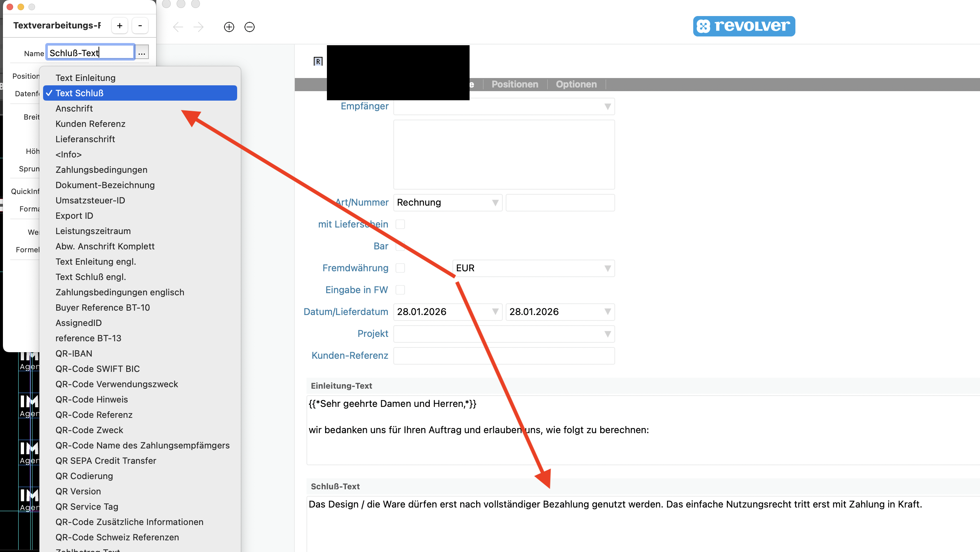Click the revolver logo
The width and height of the screenshot is (980, 552).
coord(744,26)
